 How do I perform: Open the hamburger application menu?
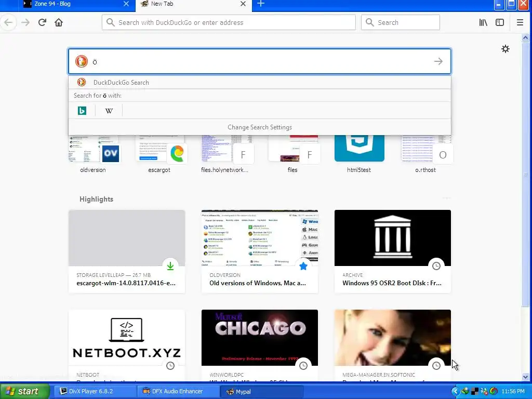click(520, 22)
